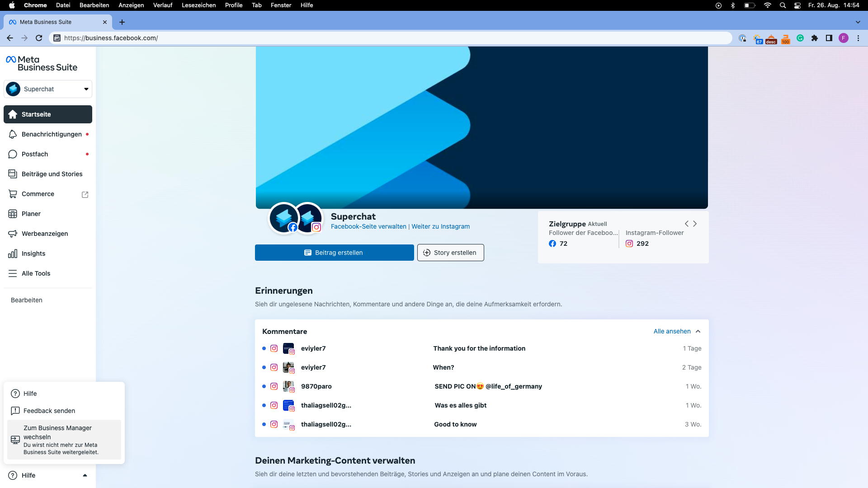Image resolution: width=868 pixels, height=488 pixels.
Task: Collapse the Kommentare section chevron
Action: point(698,331)
